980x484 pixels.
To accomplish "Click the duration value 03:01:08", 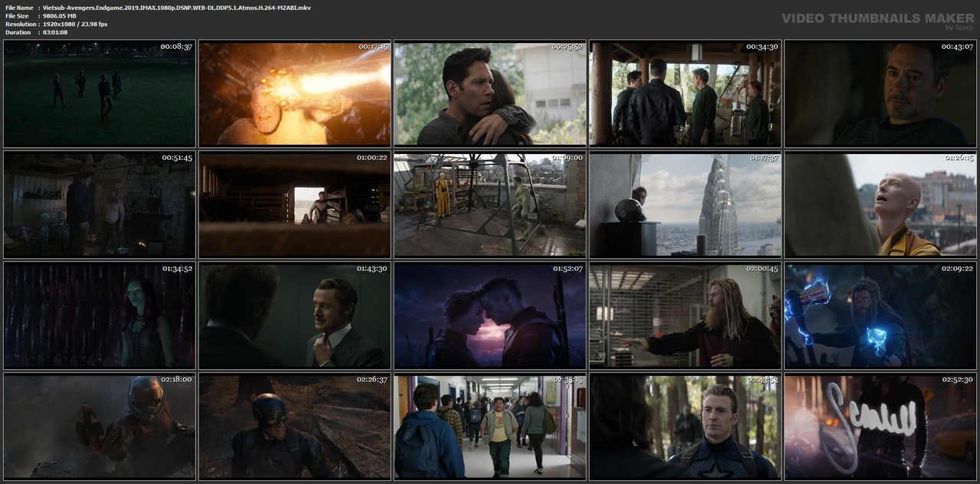I will [x=55, y=33].
